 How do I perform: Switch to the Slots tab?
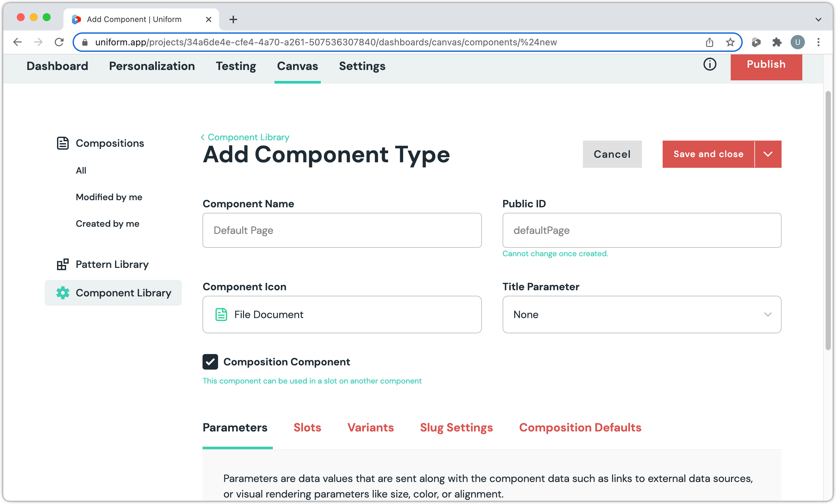point(307,427)
